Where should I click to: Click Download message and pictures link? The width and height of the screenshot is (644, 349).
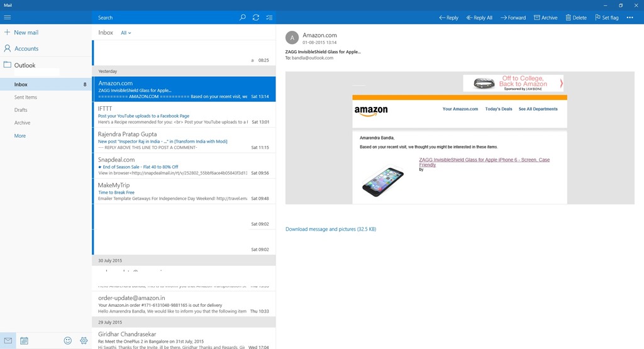331,229
